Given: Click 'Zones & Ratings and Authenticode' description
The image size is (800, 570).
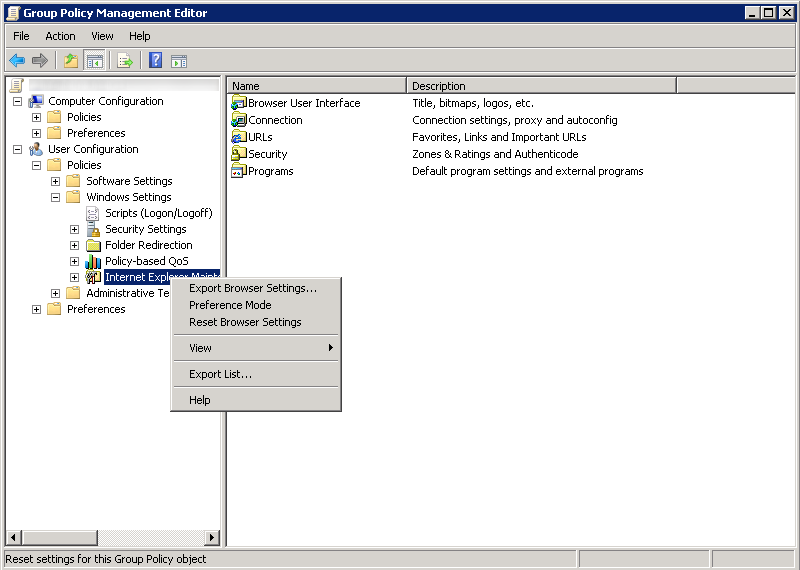Looking at the screenshot, I should point(495,154).
